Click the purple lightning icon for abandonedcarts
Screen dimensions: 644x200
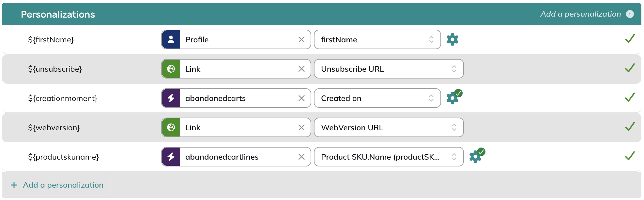coord(171,98)
